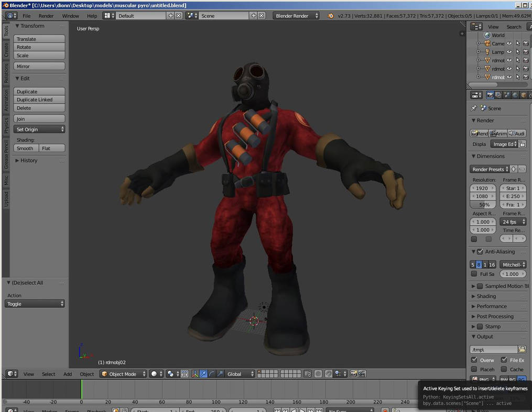Click the Anim render button

498,133
